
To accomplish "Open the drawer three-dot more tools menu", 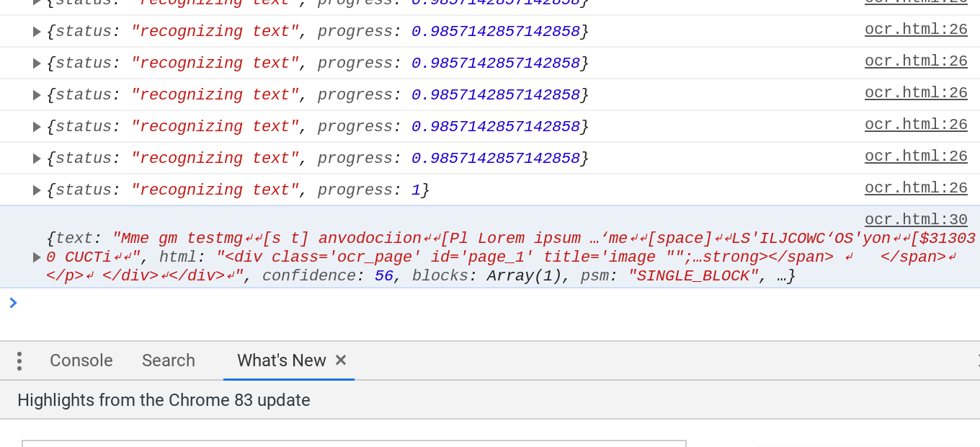I will pyautogui.click(x=19, y=360).
